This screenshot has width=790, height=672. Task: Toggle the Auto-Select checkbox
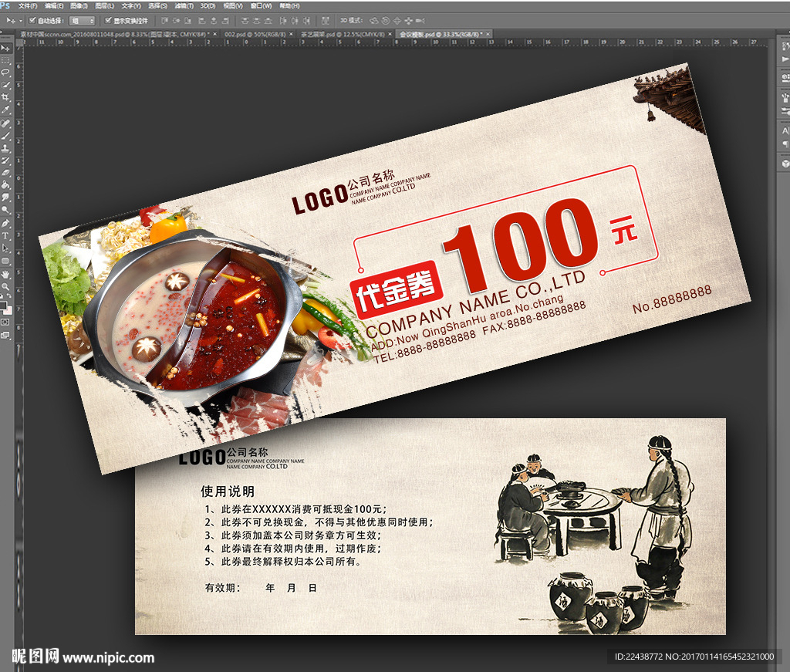click(32, 20)
